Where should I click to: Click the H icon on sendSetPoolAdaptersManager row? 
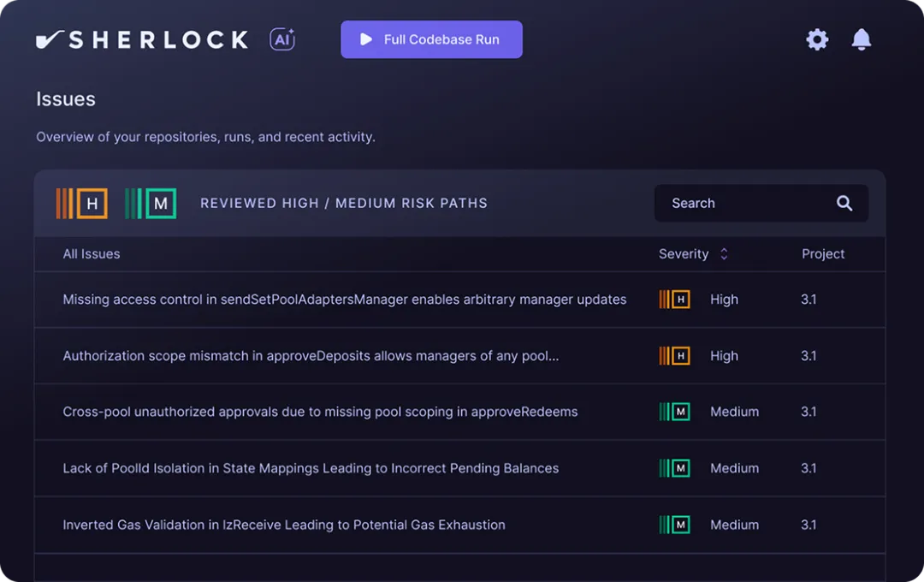675,300
